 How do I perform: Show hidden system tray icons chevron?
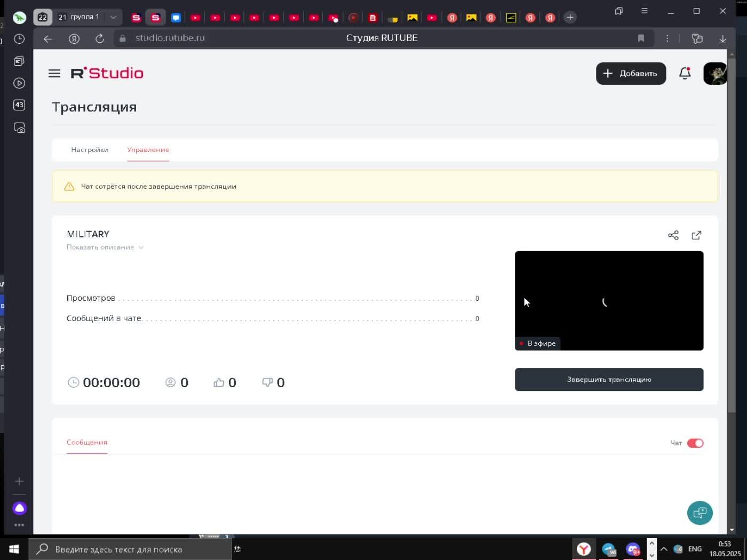[x=664, y=549]
